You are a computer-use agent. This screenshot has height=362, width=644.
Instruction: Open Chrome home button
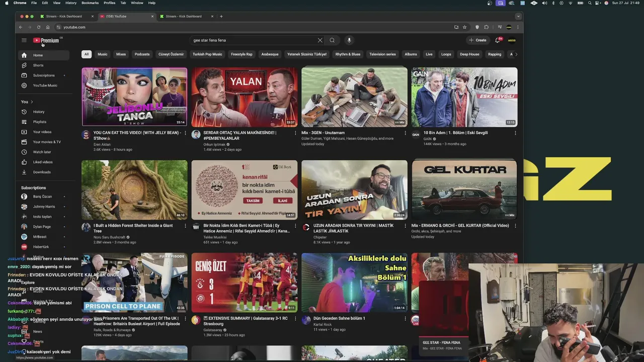[x=48, y=27]
